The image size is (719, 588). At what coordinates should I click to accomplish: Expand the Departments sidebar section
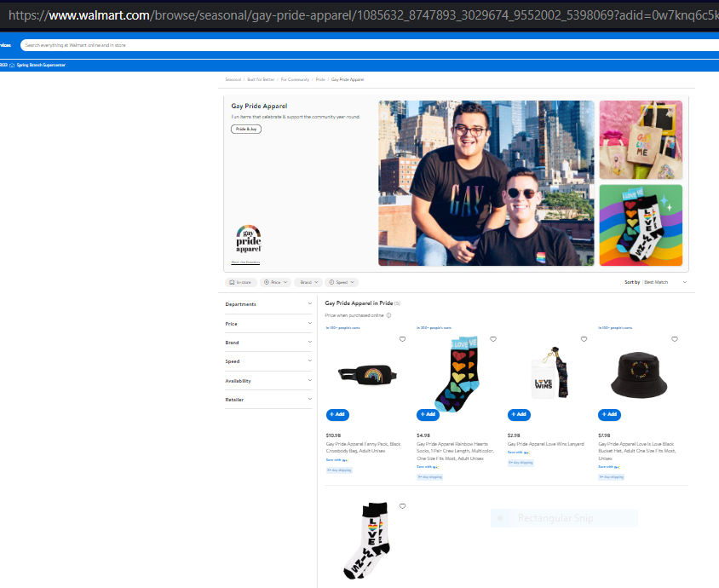tap(268, 304)
